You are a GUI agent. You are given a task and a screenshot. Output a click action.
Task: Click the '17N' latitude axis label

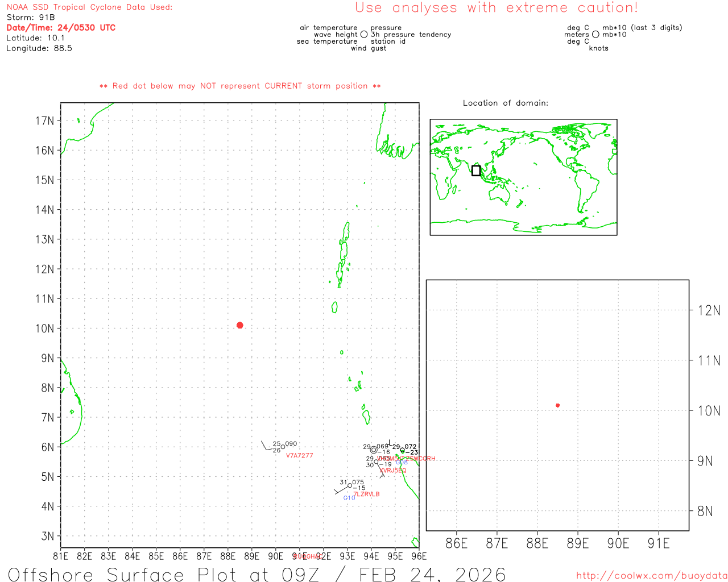[x=45, y=120]
